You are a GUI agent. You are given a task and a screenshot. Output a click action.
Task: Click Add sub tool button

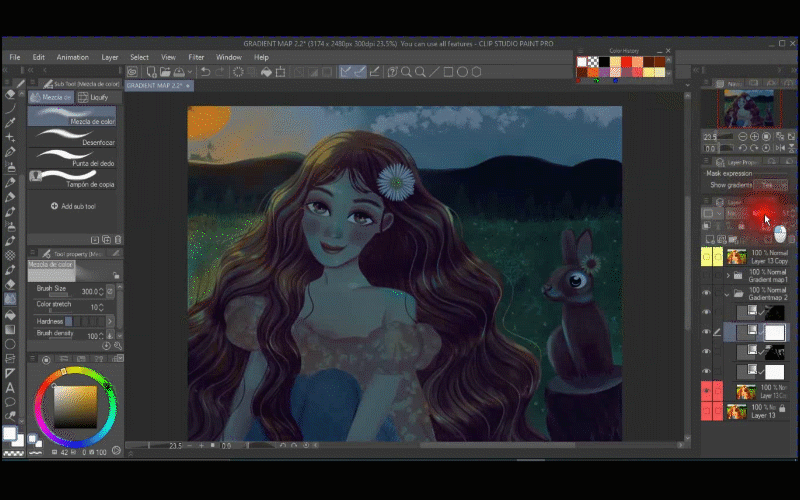click(73, 206)
